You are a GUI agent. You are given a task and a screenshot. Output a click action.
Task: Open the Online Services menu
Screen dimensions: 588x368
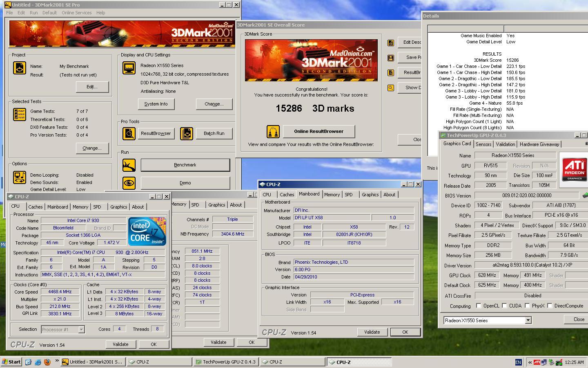77,13
